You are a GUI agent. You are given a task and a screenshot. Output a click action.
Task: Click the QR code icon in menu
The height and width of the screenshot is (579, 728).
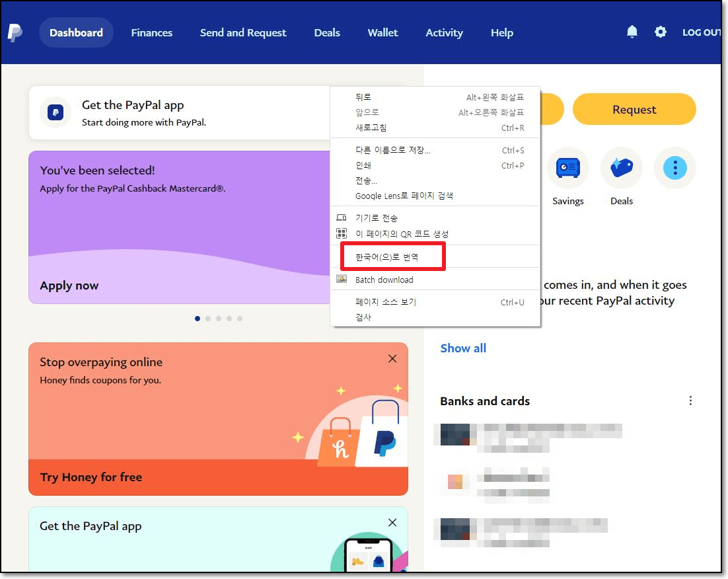tap(342, 233)
